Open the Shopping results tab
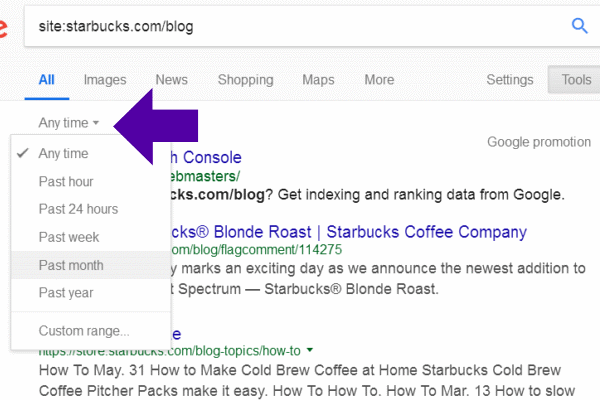This screenshot has height=400, width=600. [x=245, y=80]
